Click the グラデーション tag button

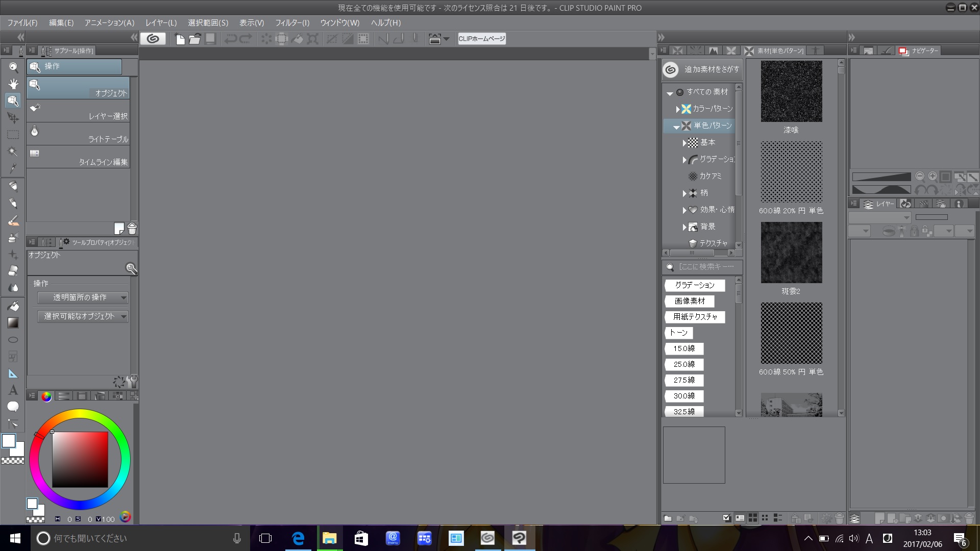click(694, 285)
